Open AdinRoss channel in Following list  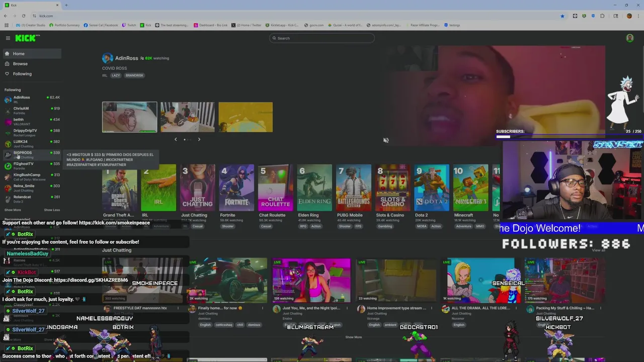click(x=32, y=99)
